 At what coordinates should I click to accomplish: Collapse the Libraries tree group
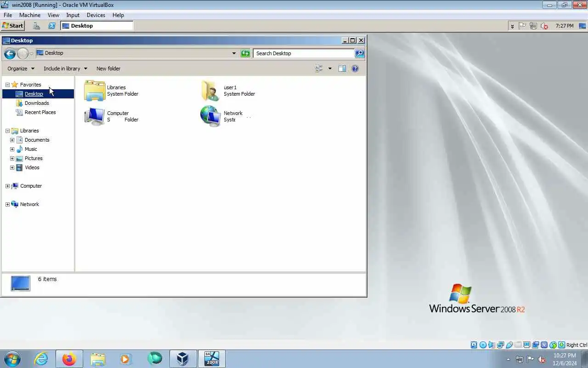point(7,131)
